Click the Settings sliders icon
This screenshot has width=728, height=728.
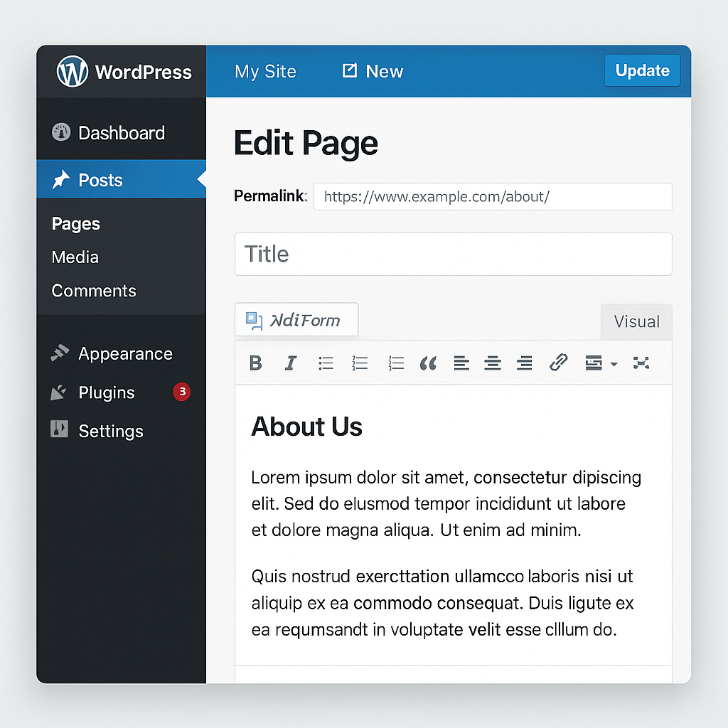tap(59, 429)
